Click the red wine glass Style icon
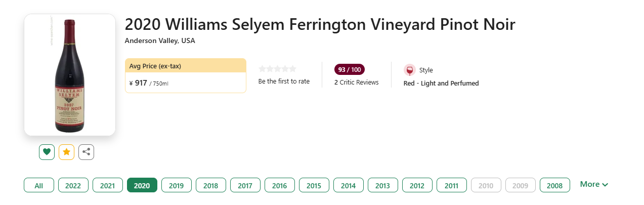Viewport: 644px width, 205px height. click(410, 70)
